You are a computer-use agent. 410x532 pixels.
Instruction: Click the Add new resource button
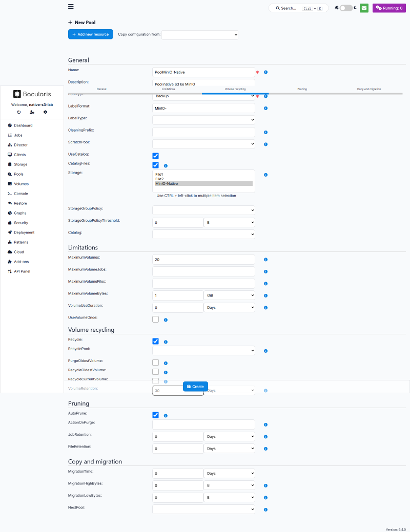click(90, 34)
